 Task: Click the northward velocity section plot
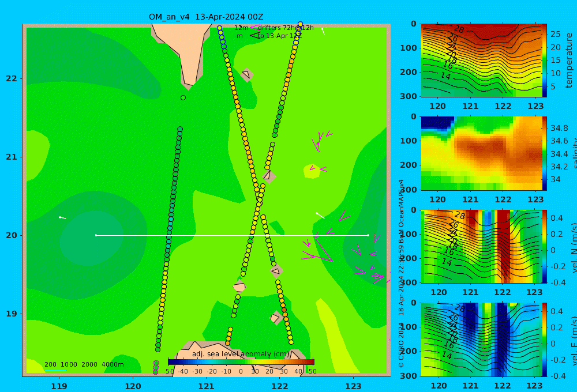481,246
